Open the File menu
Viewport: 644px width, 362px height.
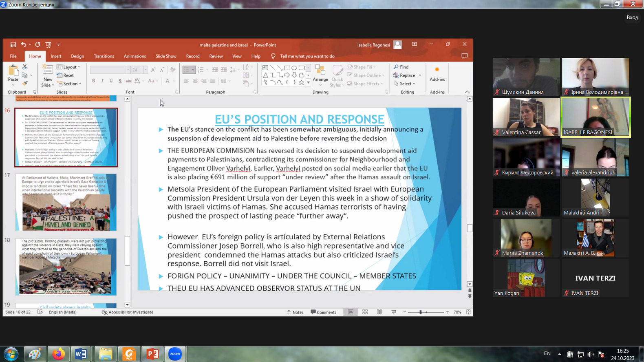tap(13, 56)
